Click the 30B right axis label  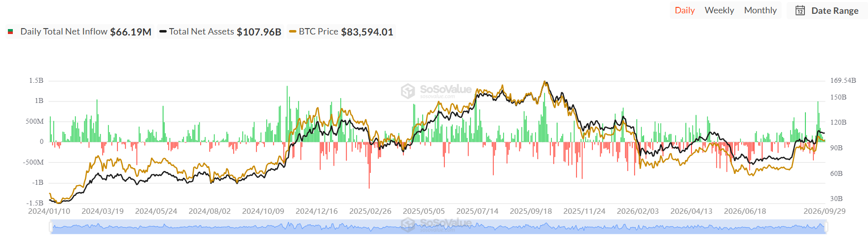[x=836, y=199]
